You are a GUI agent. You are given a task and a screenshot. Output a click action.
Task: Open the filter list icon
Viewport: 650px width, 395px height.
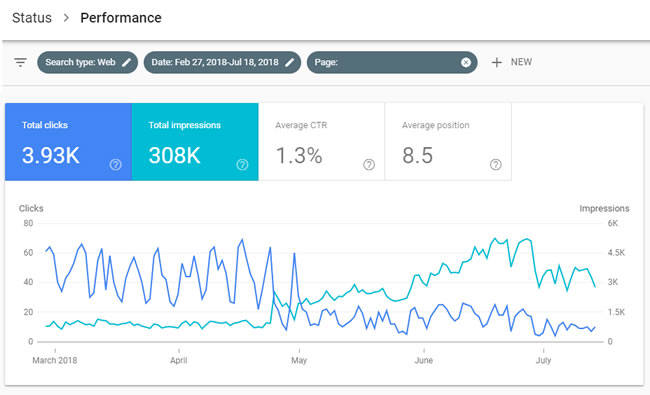(20, 63)
